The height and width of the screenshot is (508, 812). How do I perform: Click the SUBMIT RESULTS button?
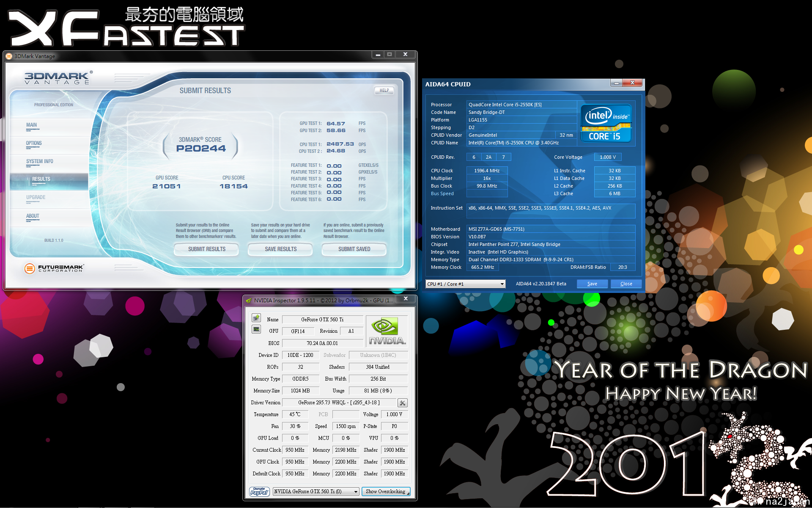[206, 249]
